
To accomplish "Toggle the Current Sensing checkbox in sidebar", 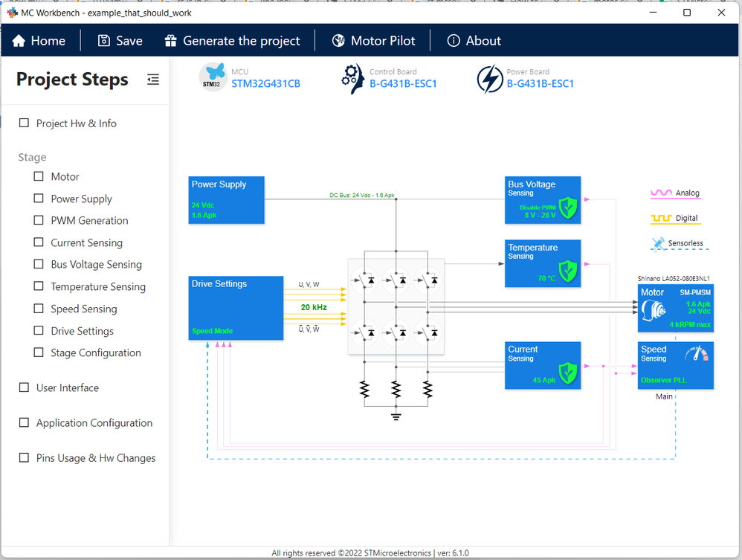I will 39,242.
